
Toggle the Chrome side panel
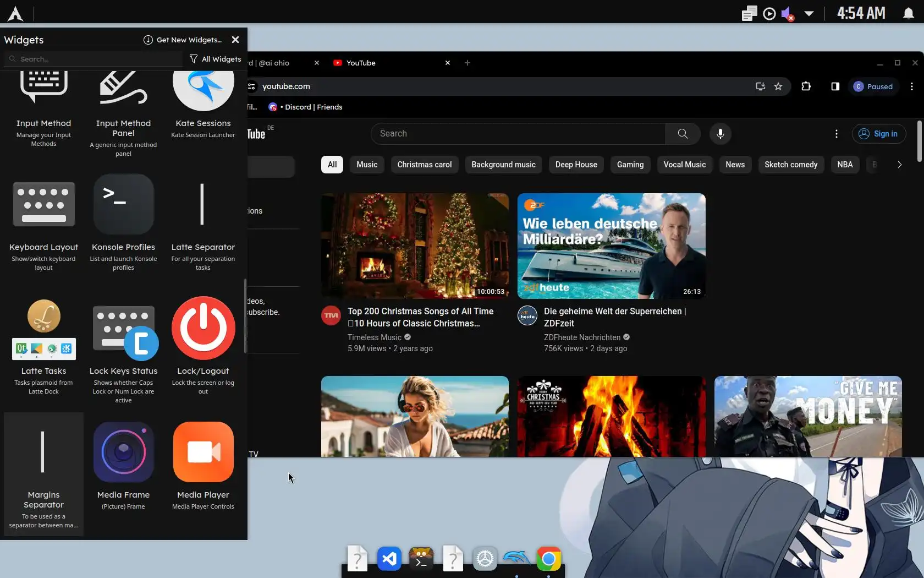835,86
